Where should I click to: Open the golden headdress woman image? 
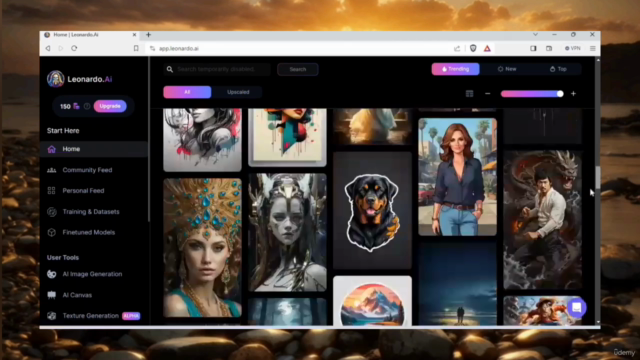202,247
